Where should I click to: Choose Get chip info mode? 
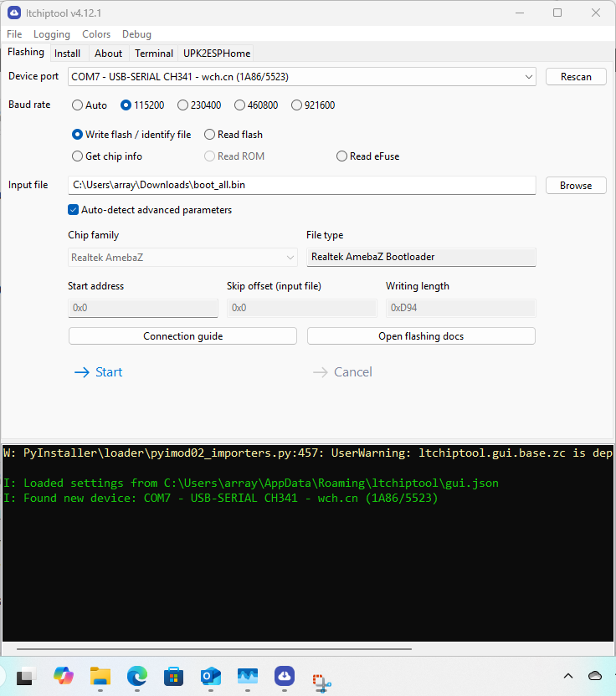pos(107,156)
